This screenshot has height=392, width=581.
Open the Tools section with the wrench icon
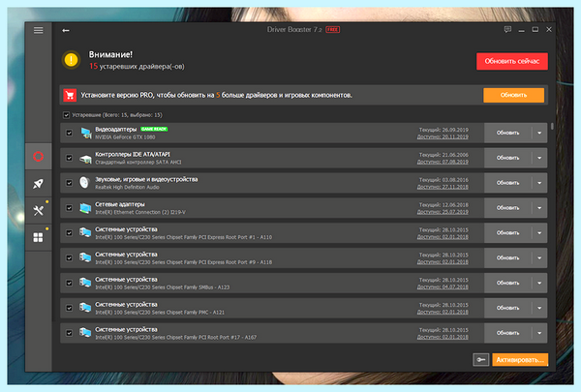38,211
